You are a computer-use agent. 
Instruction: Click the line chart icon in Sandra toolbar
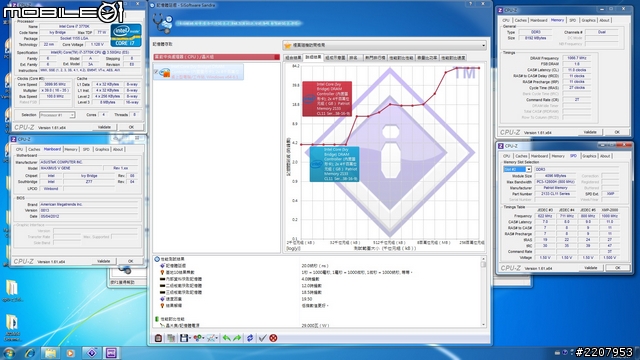[211, 338]
